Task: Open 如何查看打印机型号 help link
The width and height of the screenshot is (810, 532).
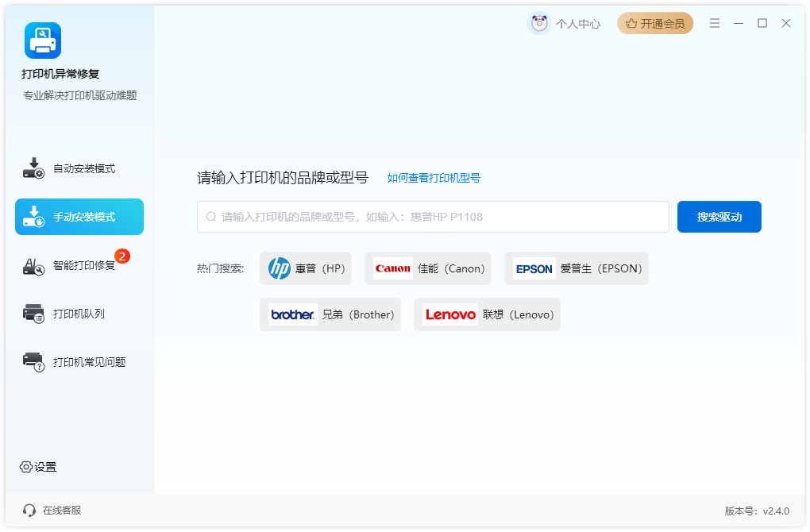Action: pyautogui.click(x=434, y=178)
